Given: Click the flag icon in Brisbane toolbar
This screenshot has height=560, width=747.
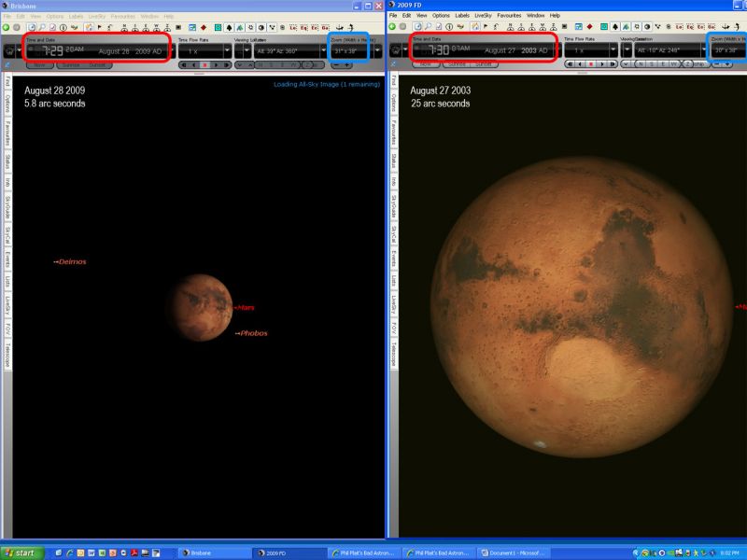Looking at the screenshot, I should click(100, 28).
